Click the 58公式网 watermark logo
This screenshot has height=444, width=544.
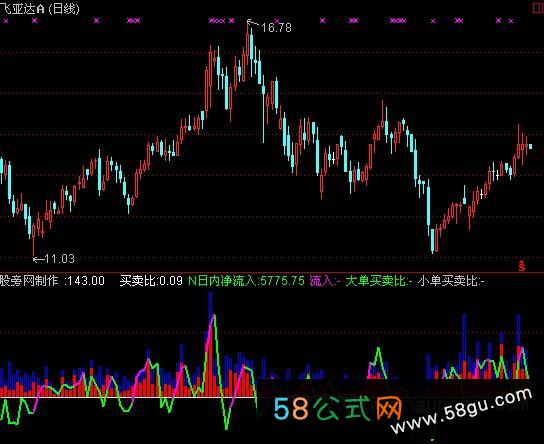[337, 408]
